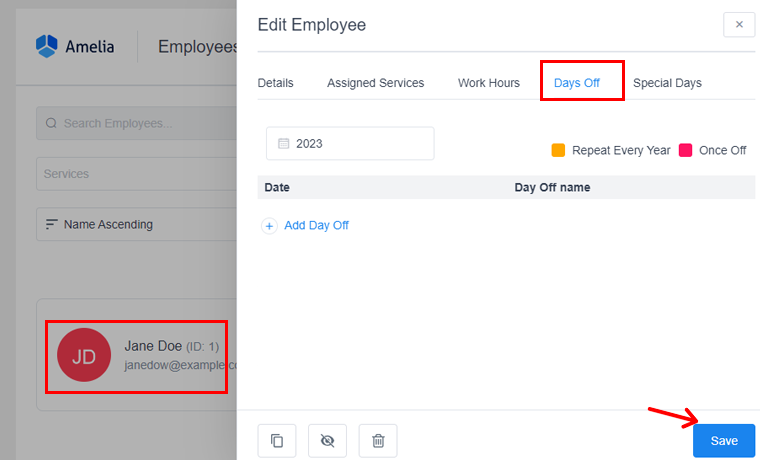Open the Name Ascending sort dropdown
This screenshot has width=760, height=460.
[136, 224]
